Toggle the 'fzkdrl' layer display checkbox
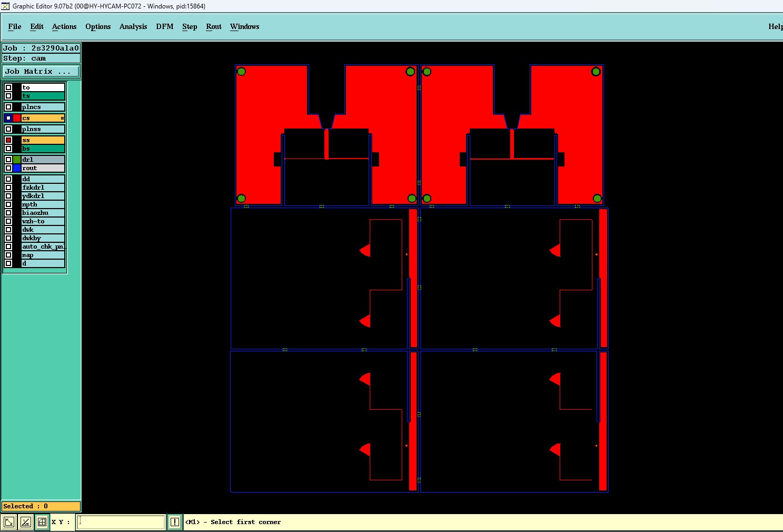 [x=8, y=188]
